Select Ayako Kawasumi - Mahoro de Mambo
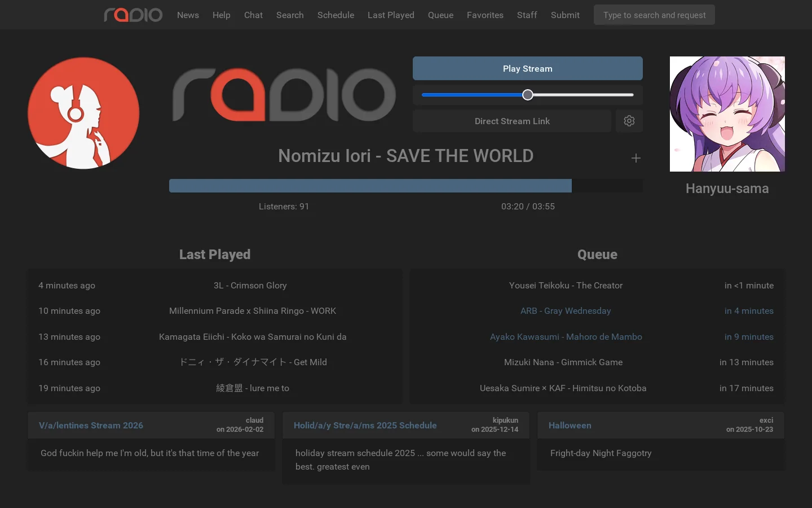The width and height of the screenshot is (812, 508). click(x=566, y=337)
